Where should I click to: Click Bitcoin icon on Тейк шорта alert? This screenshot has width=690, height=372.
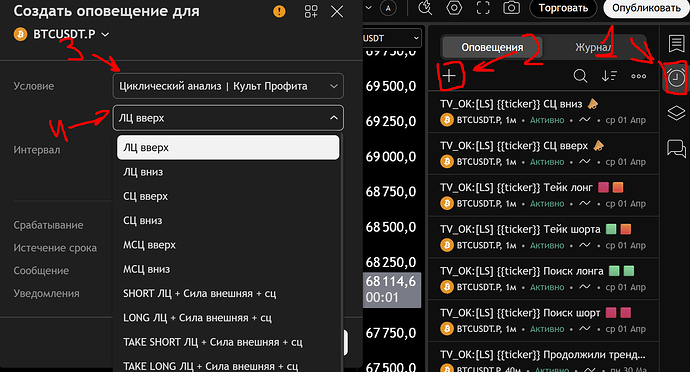(x=447, y=245)
